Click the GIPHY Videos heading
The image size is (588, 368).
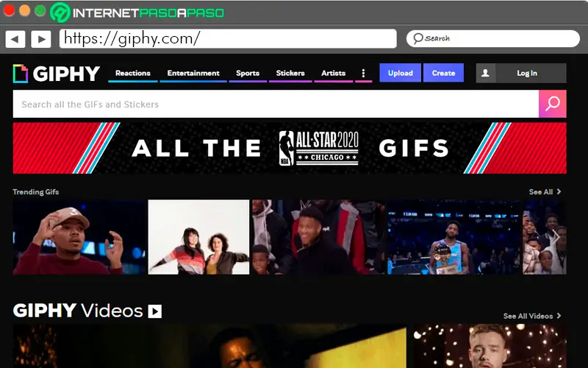point(78,311)
